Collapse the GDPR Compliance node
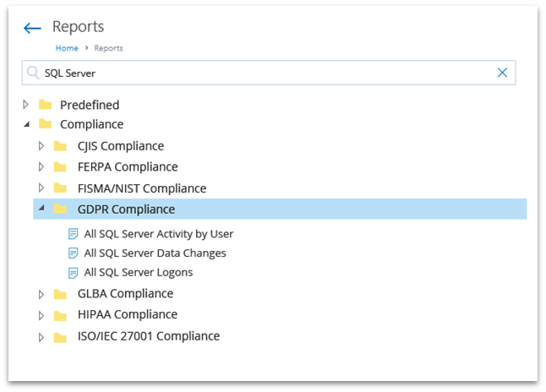Viewport: 546px width, 392px height. [41, 209]
